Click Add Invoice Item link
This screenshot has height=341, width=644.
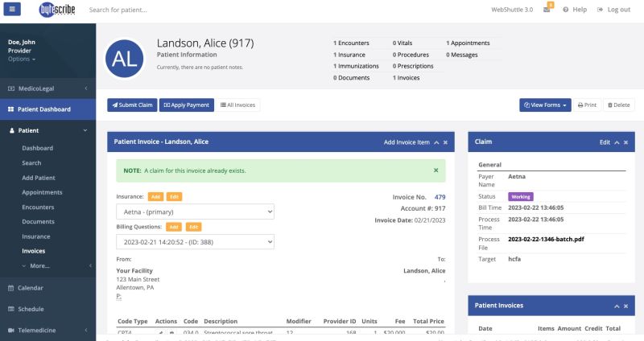click(x=407, y=142)
